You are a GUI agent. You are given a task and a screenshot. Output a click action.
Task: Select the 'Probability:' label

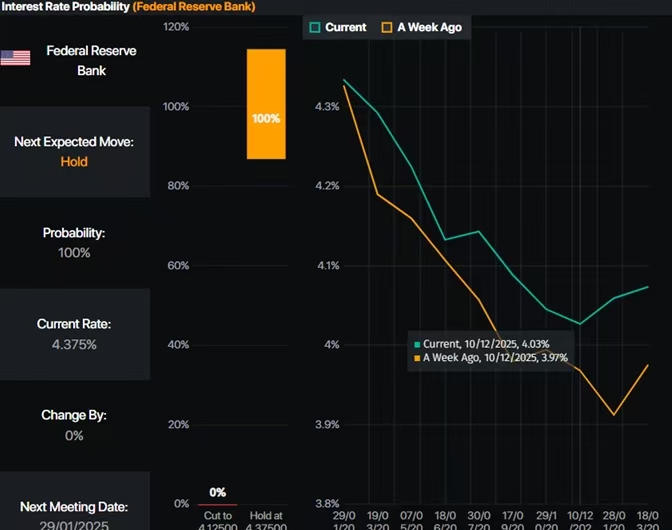[74, 233]
